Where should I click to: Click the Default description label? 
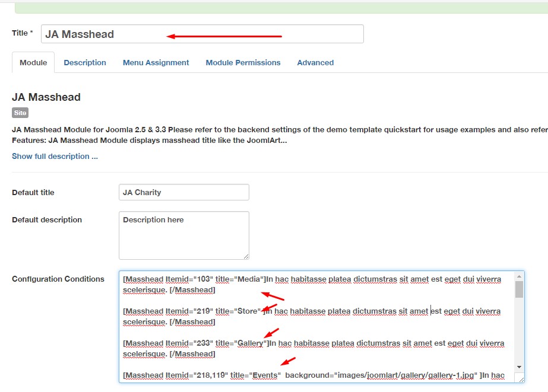[x=47, y=219]
